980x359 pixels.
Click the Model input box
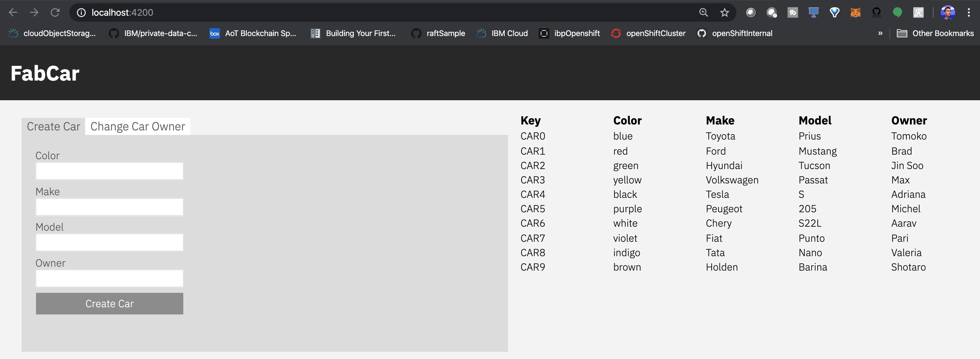[x=110, y=242]
